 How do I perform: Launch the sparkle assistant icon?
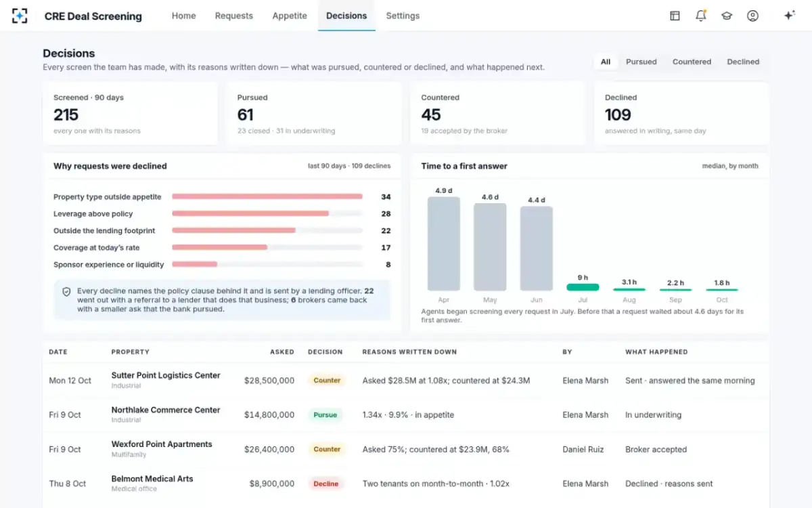[789, 16]
